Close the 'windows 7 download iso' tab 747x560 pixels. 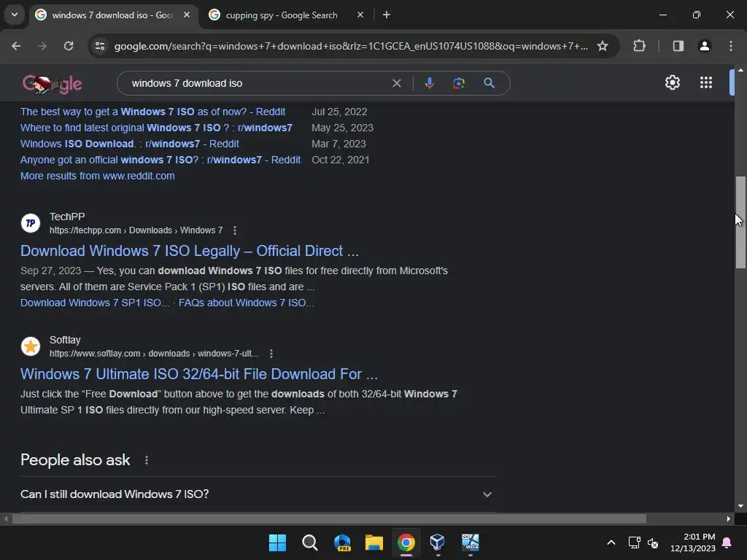pyautogui.click(x=187, y=15)
